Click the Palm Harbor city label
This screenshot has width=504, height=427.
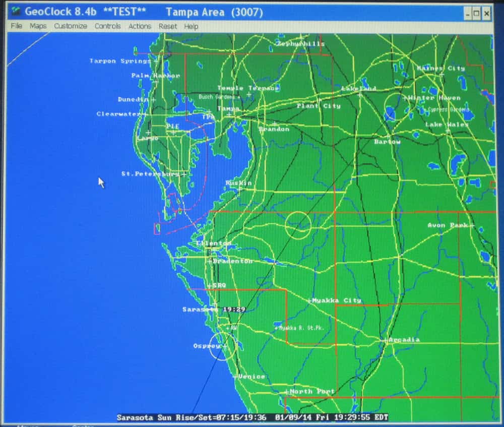tap(156, 76)
